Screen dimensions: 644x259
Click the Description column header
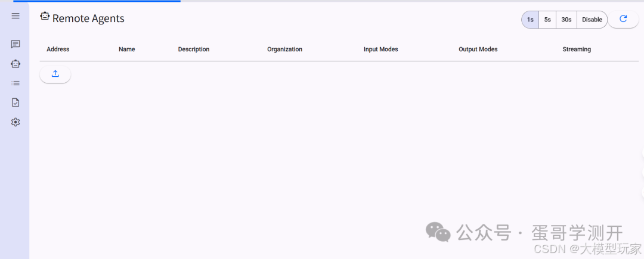(193, 49)
